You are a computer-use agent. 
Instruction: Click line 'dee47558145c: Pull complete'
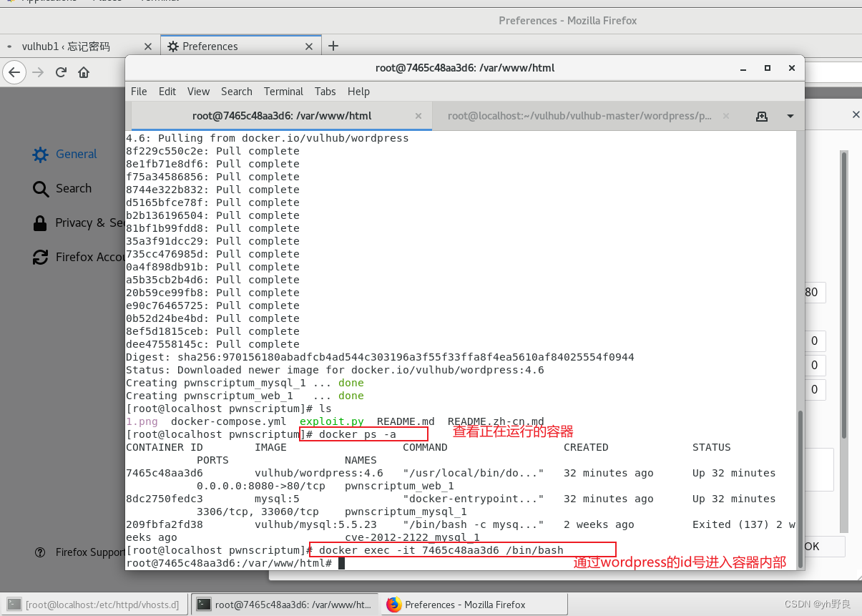(x=212, y=344)
